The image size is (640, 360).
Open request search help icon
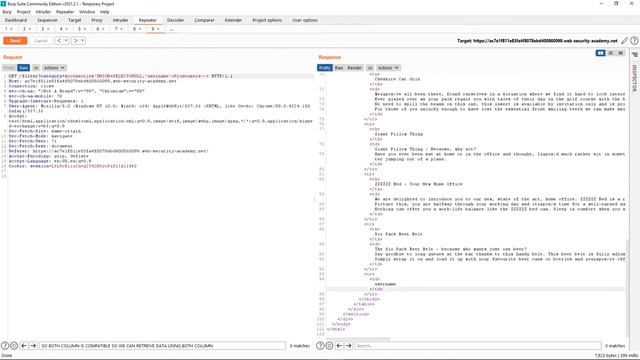[x=5, y=346]
